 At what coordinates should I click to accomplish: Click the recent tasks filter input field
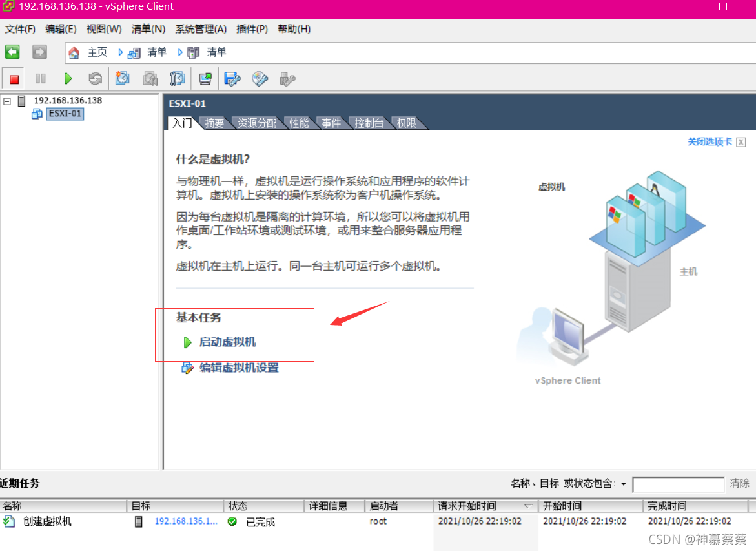(679, 484)
